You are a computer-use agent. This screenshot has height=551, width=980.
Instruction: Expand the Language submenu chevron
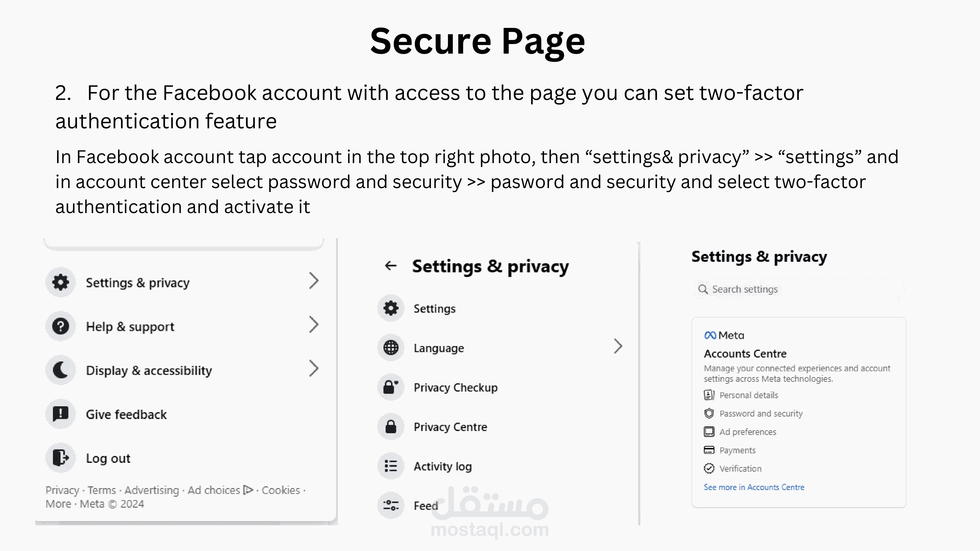point(618,347)
